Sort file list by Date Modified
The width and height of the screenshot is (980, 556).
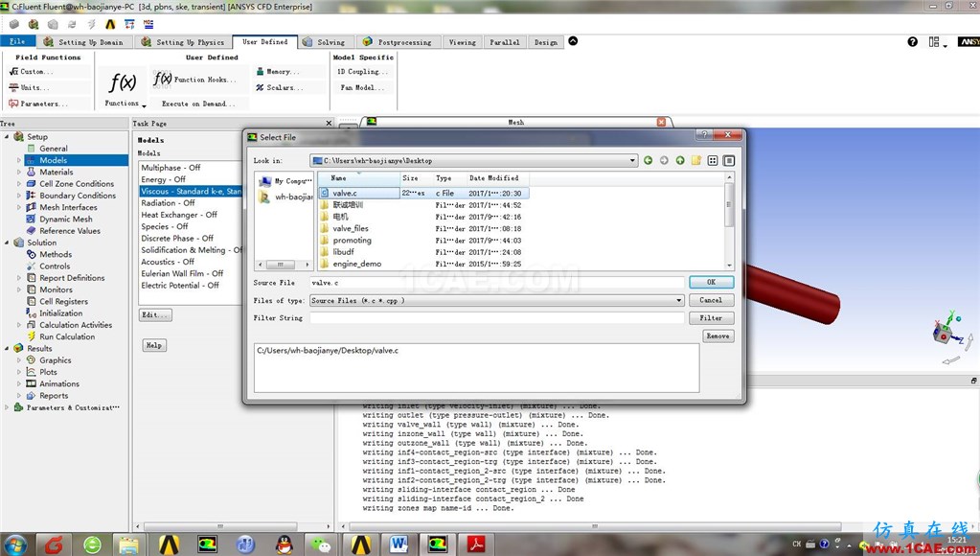[x=493, y=178]
